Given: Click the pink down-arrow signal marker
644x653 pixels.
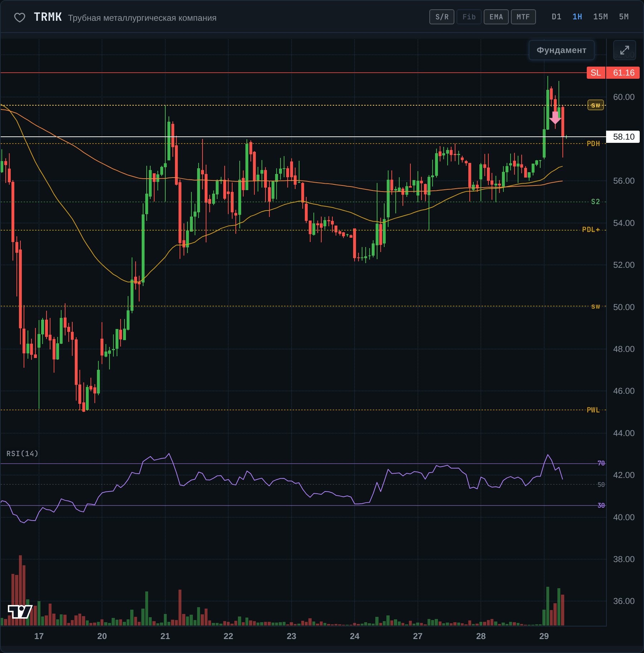Looking at the screenshot, I should 555,118.
